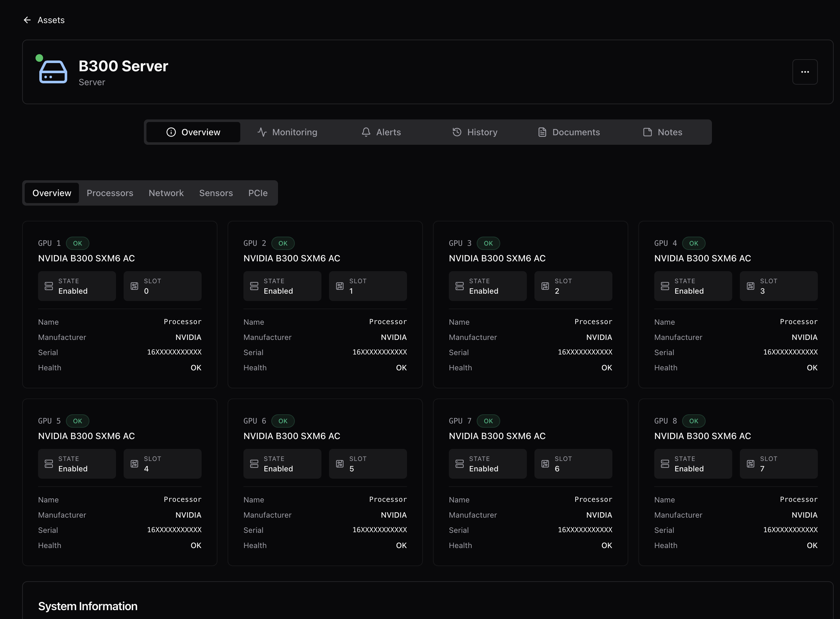Click the OK badge on GPU 1

[x=78, y=243]
